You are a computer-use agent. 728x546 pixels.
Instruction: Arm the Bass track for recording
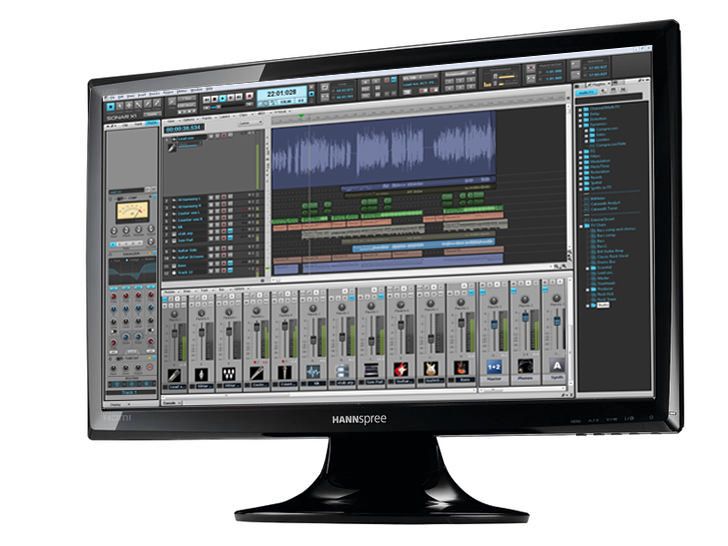click(x=224, y=263)
